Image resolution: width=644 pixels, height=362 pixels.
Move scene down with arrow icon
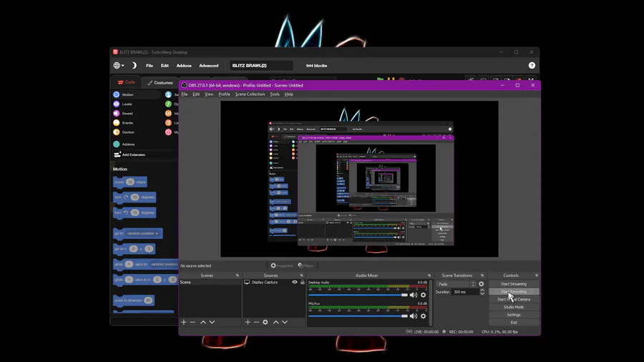(212, 322)
